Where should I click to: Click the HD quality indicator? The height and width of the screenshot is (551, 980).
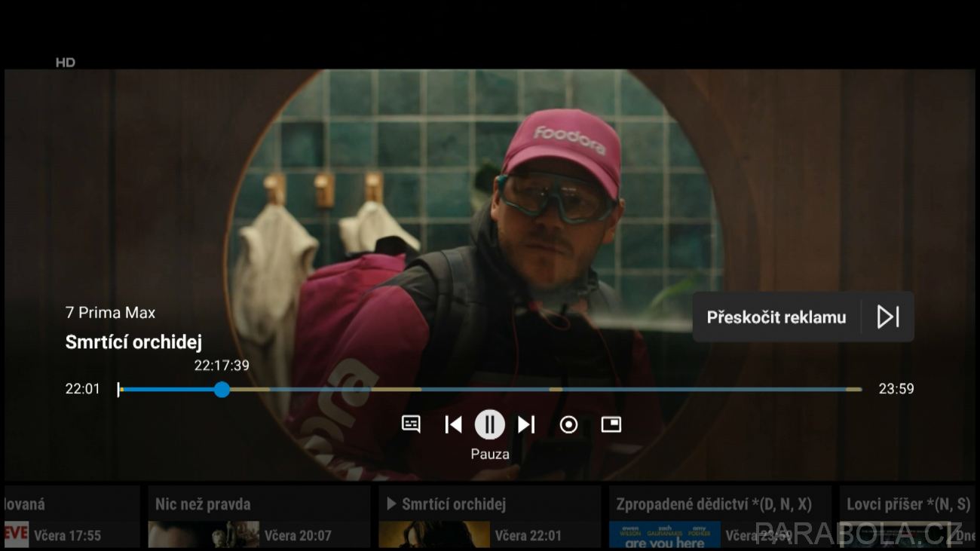[66, 63]
